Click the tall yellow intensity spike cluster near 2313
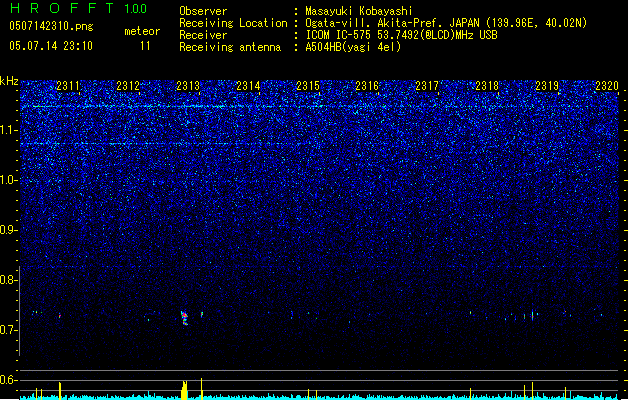The height and width of the screenshot is (400, 629). [x=184, y=390]
